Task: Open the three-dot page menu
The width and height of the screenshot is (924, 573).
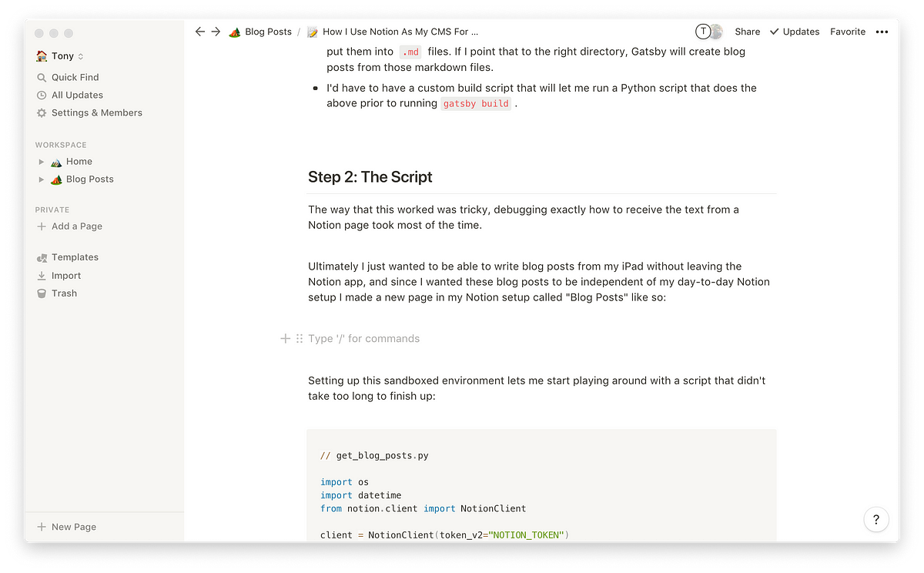Action: click(x=882, y=32)
